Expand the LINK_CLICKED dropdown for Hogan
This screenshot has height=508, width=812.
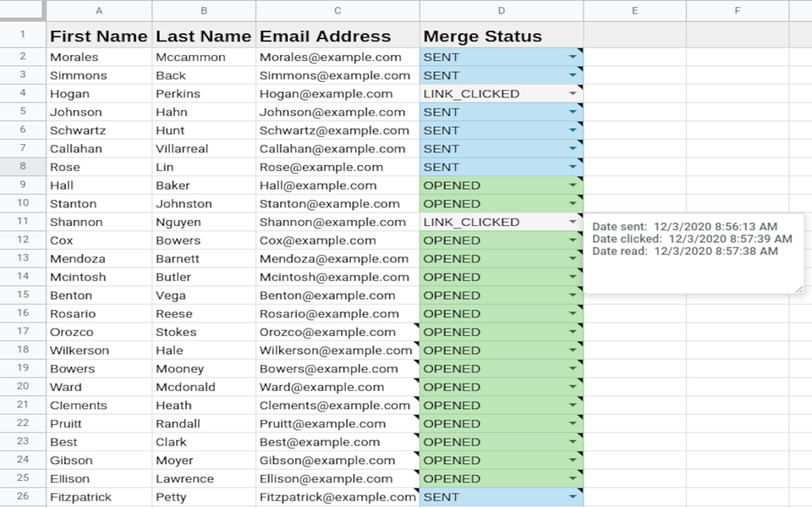click(x=573, y=93)
